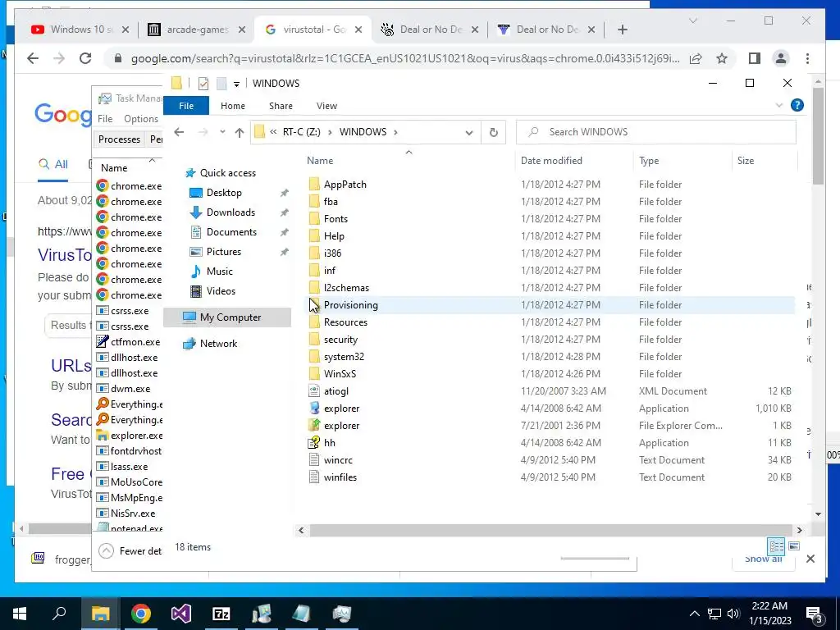Click the Refresh button beside the address bar
This screenshot has height=630, width=840.
point(493,132)
